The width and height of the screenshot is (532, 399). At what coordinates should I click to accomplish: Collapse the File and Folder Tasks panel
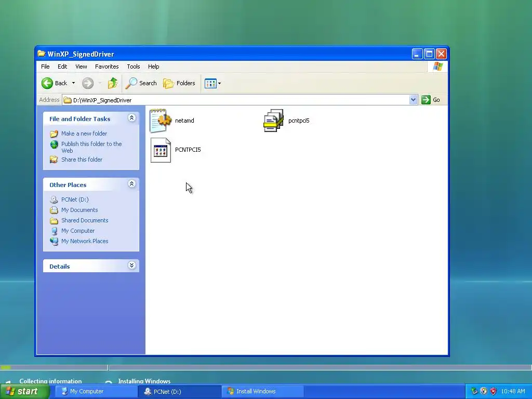pos(131,118)
